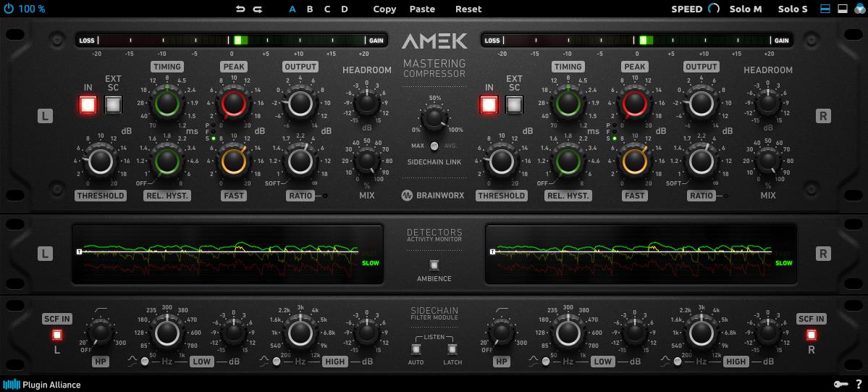Click the undo arrow icon
This screenshot has height=392, width=868.
tap(240, 9)
